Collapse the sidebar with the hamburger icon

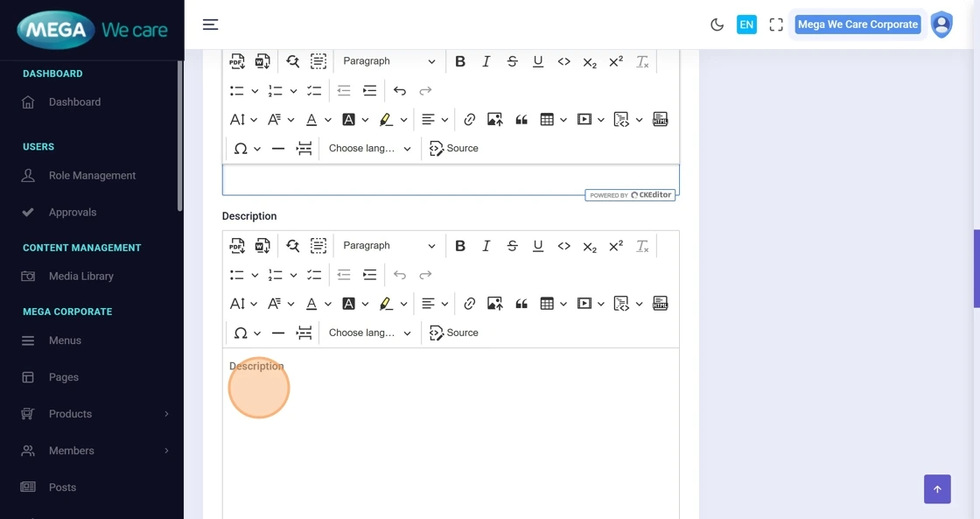point(210,25)
